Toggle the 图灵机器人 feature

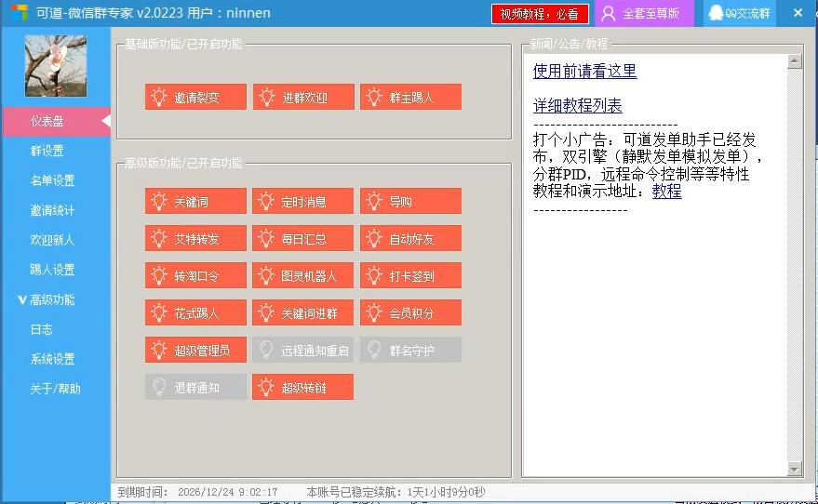[x=303, y=275]
